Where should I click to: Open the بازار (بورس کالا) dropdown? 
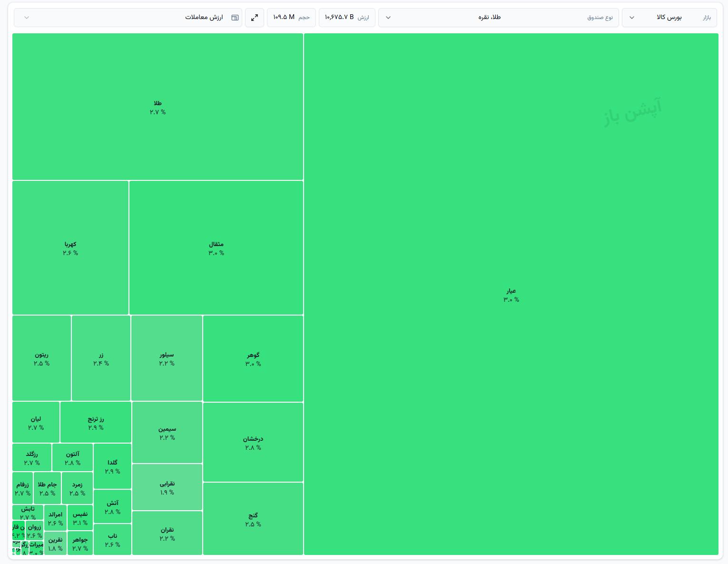coord(670,18)
